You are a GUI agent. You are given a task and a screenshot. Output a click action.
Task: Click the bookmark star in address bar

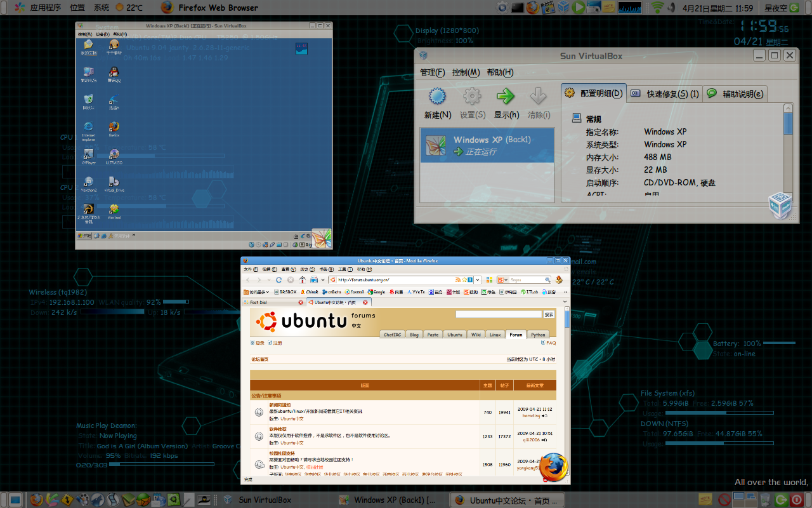tap(464, 280)
